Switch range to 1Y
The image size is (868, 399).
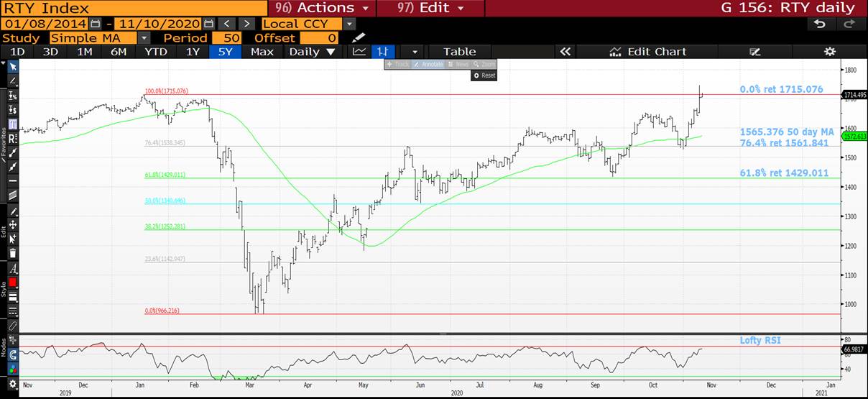click(x=193, y=52)
